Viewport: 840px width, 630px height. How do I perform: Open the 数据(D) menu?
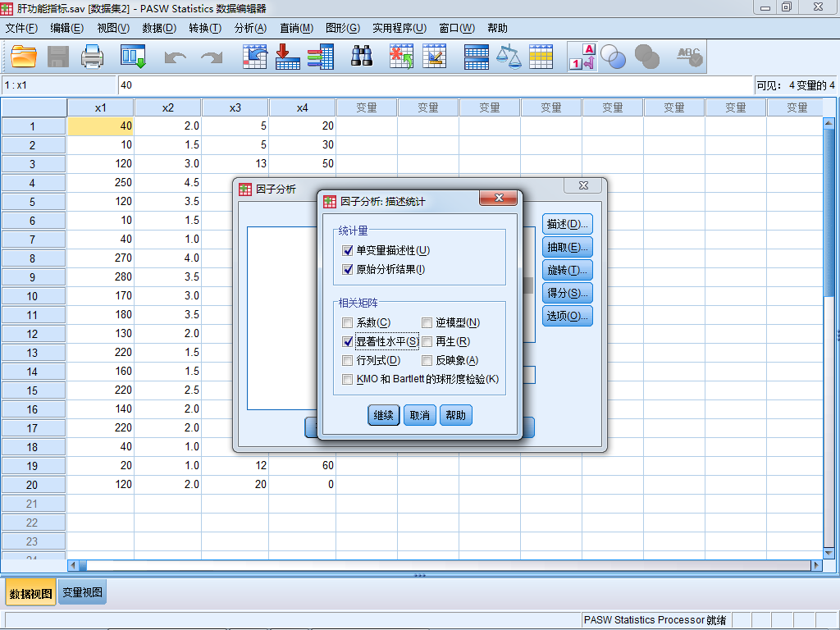[159, 28]
